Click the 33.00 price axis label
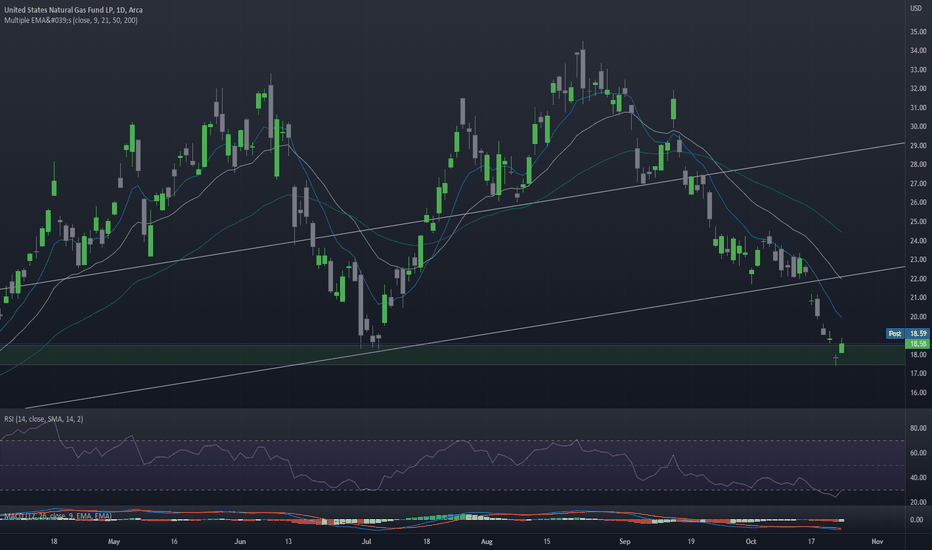This screenshot has height=550, width=932. [918, 70]
